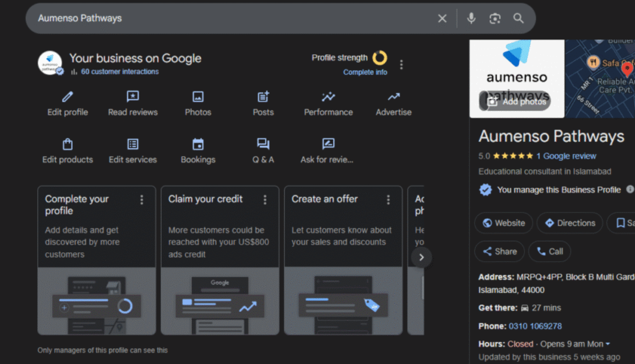Click Add photos on business logo
Screen dimensions: 635x364
(x=515, y=101)
